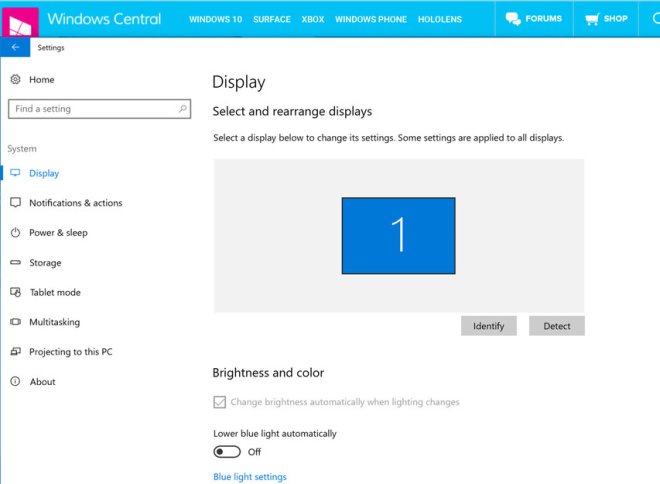Click the search magnifier in Find a setting
This screenshot has width=660, height=484.
(183, 109)
